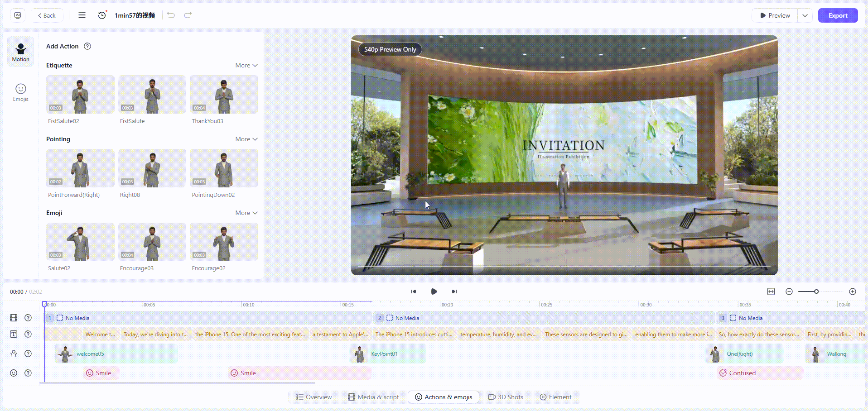Click the zoom in timeline icon
The width and height of the screenshot is (868, 411).
(x=852, y=292)
